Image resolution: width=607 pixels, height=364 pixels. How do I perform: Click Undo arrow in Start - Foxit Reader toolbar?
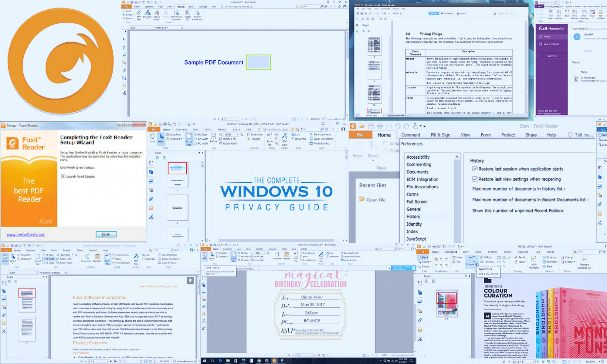coord(398,126)
